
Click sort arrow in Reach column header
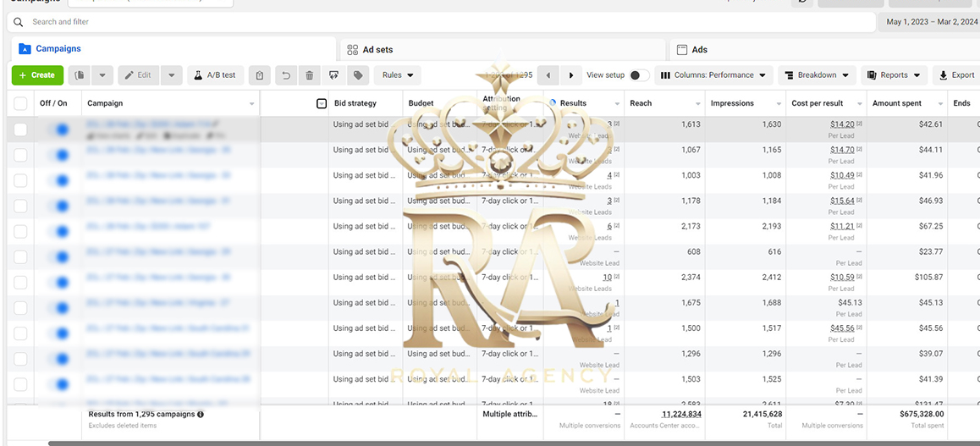(x=697, y=104)
